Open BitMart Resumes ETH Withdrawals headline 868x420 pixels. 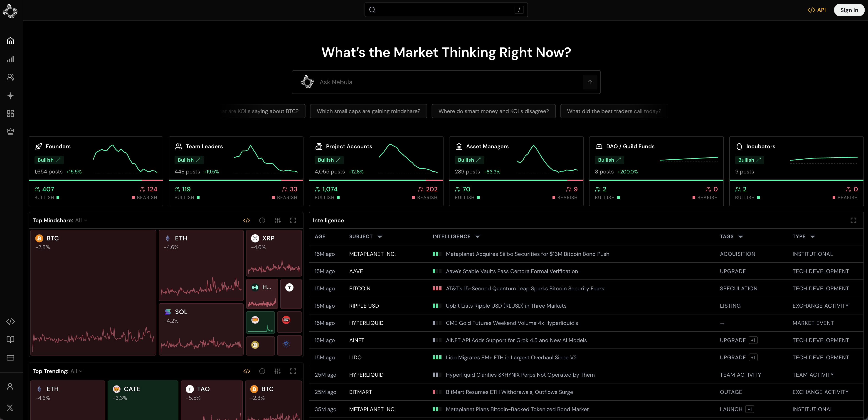coord(510,392)
